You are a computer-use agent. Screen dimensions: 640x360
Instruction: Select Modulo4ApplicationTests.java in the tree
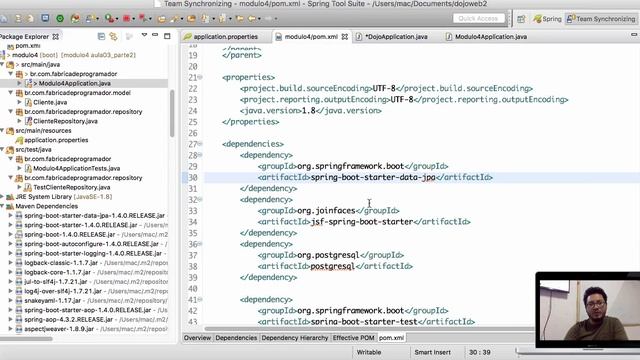(x=76, y=168)
